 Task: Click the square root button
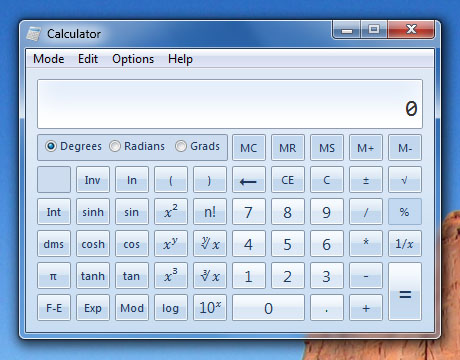[x=405, y=180]
